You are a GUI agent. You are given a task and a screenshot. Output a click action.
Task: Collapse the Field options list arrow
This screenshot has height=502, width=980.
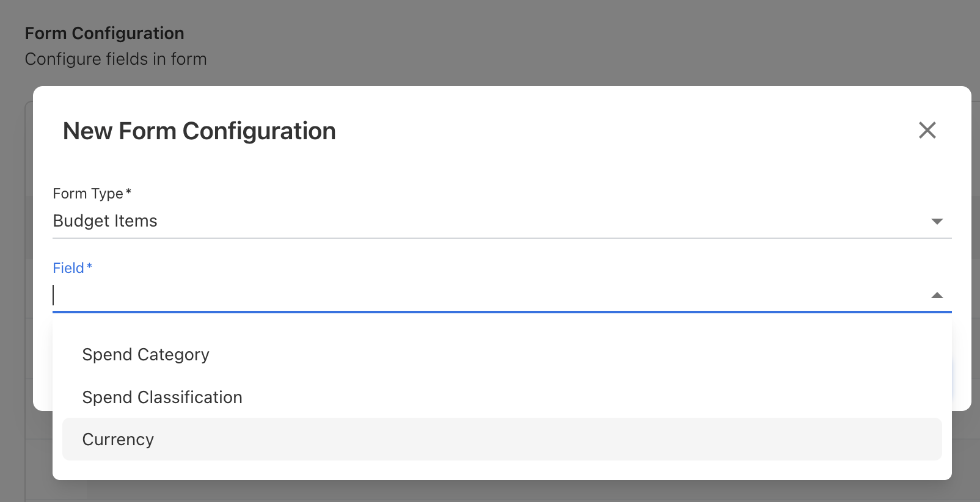(x=937, y=296)
